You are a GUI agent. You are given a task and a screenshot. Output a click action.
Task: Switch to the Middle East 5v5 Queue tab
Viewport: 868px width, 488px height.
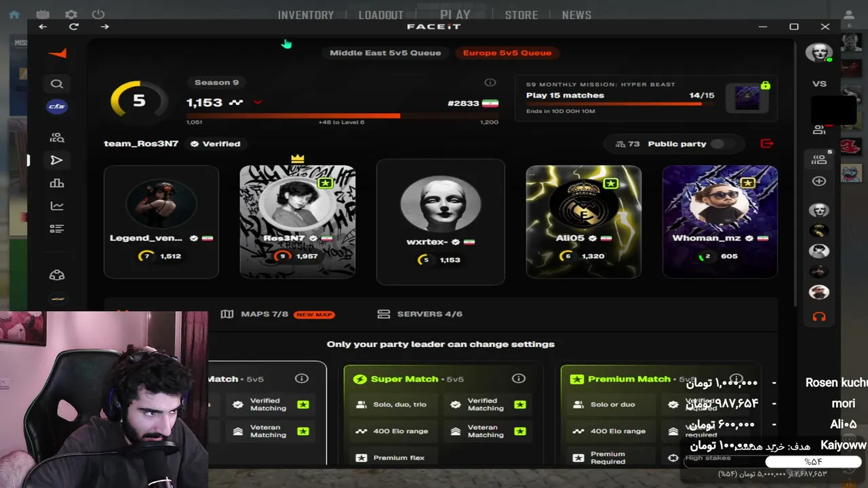tap(385, 53)
